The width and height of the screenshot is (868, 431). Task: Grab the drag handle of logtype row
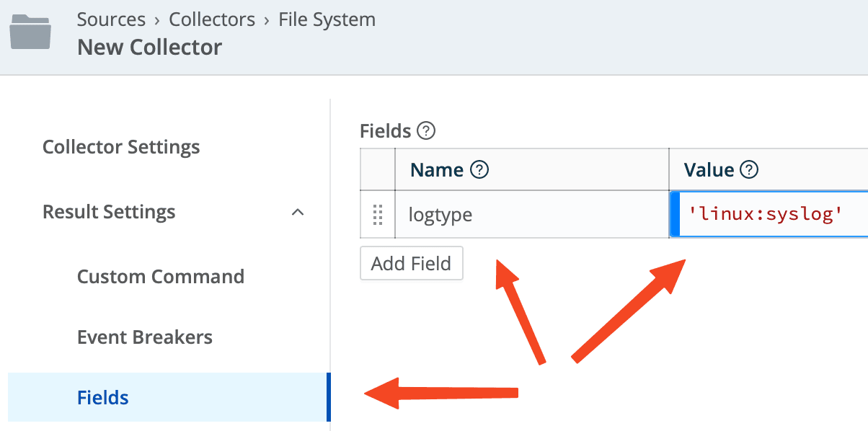click(x=378, y=215)
